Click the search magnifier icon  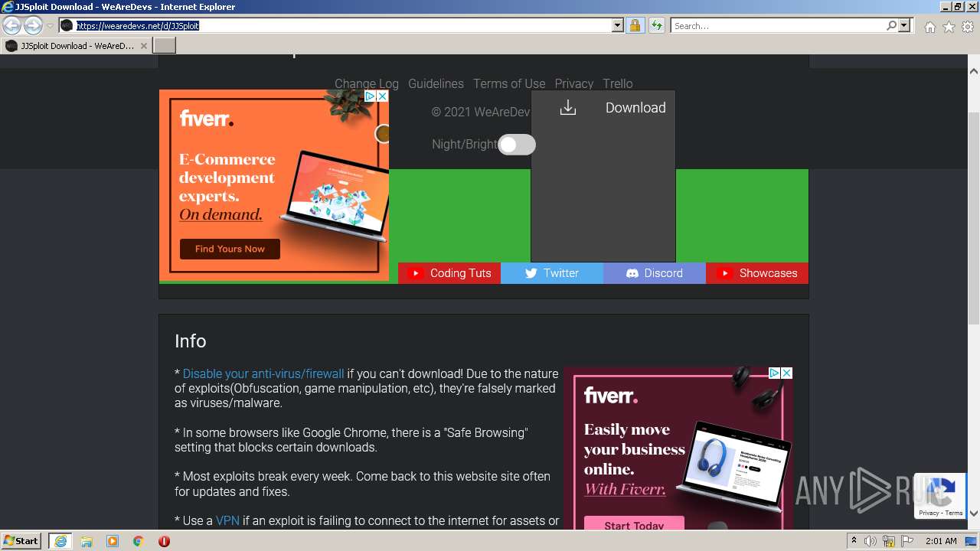[891, 25]
